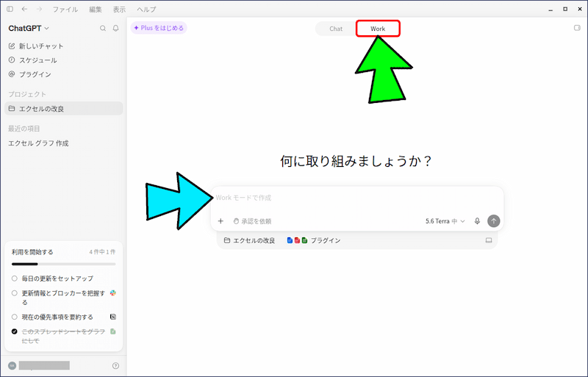
Task: Click the right panel toggle icon
Action: [x=577, y=28]
